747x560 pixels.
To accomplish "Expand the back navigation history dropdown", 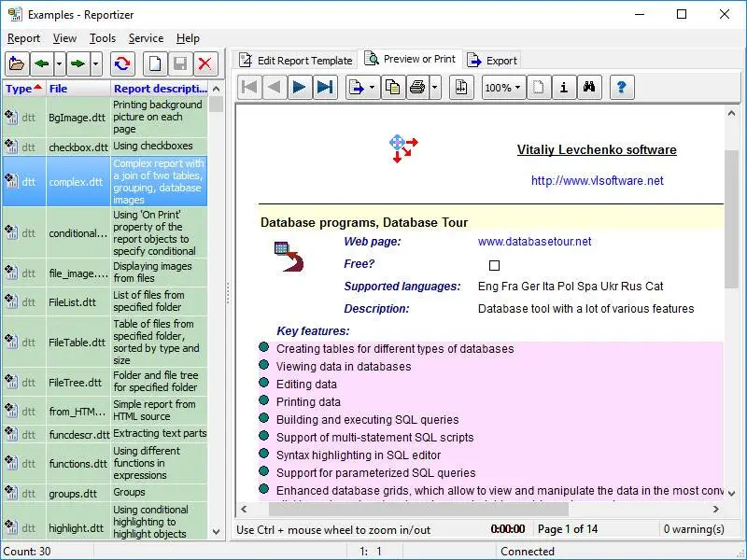I will click(x=60, y=63).
